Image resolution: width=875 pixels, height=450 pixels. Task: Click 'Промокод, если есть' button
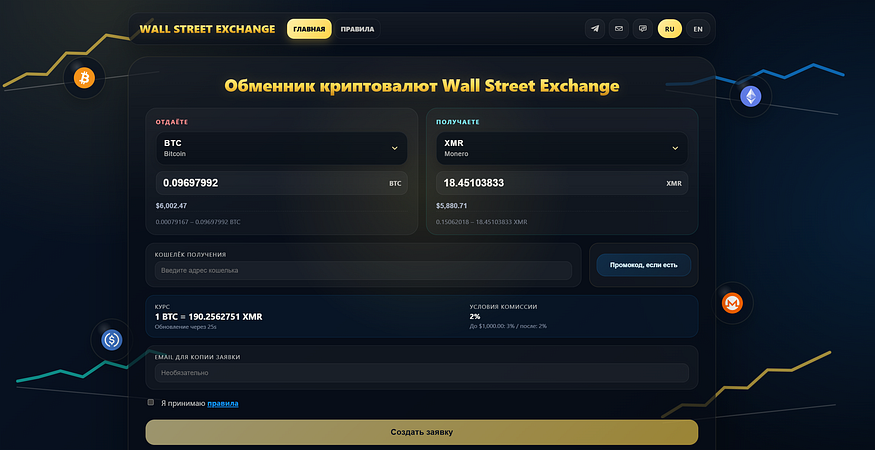pyautogui.click(x=643, y=265)
